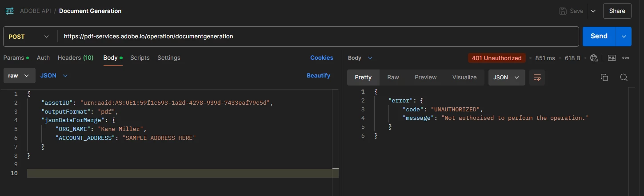Click the Share button
This screenshot has height=196, width=644.
pyautogui.click(x=617, y=11)
